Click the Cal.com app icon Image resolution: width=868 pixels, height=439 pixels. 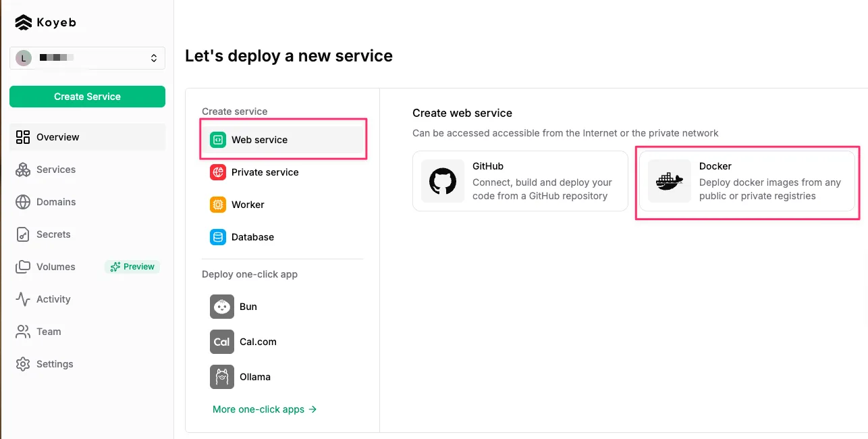[222, 342]
